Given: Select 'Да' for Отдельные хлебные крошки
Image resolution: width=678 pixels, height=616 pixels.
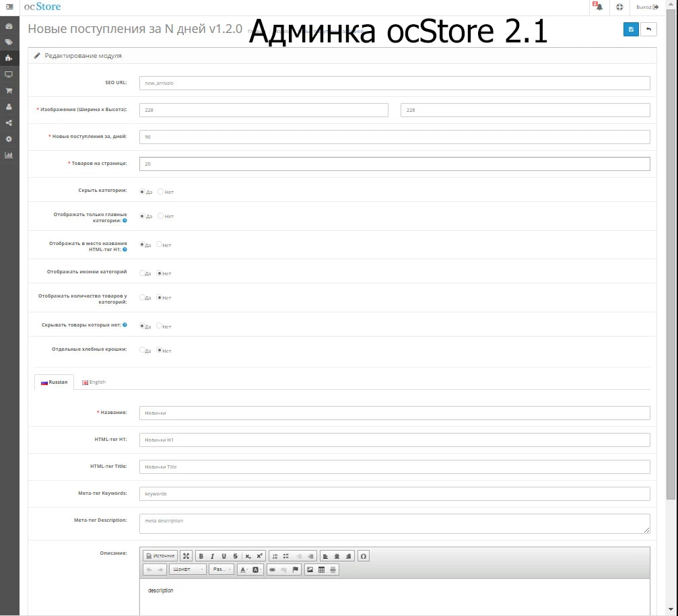Looking at the screenshot, I should pos(142,349).
